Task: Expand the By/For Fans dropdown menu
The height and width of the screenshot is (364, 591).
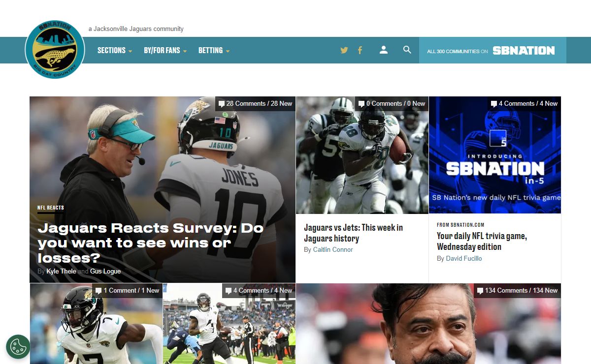Action: click(x=165, y=50)
